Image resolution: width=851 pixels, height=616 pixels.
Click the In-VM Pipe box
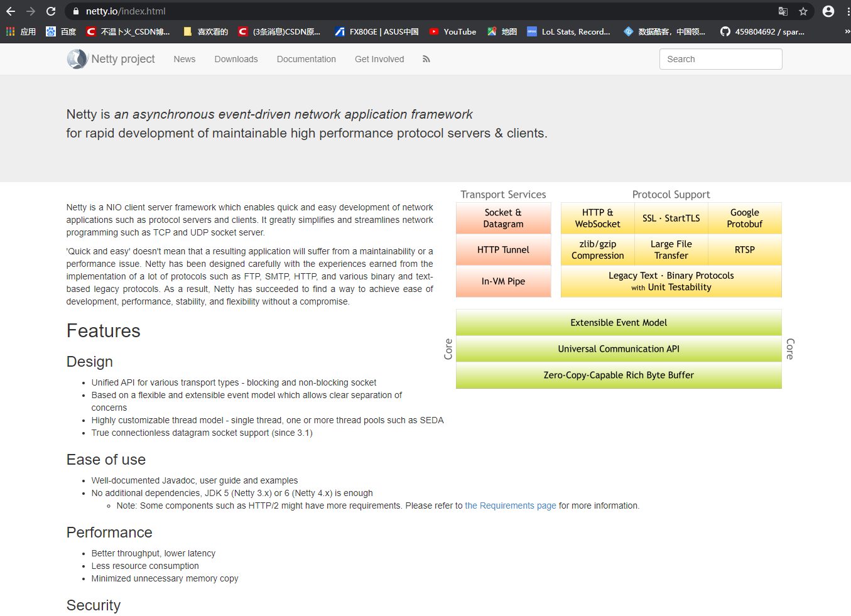503,281
